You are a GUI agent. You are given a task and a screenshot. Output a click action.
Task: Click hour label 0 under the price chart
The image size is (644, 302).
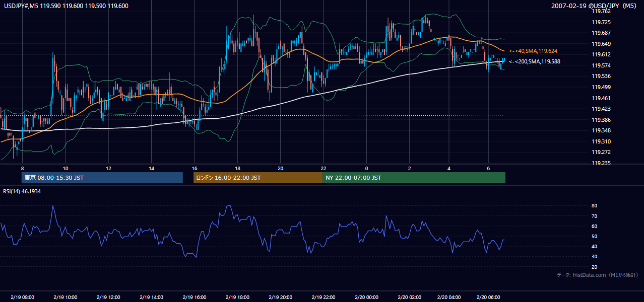point(366,168)
